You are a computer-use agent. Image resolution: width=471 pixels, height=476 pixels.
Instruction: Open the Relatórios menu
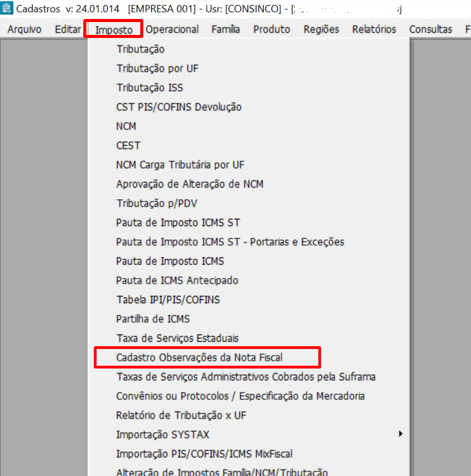(x=374, y=29)
